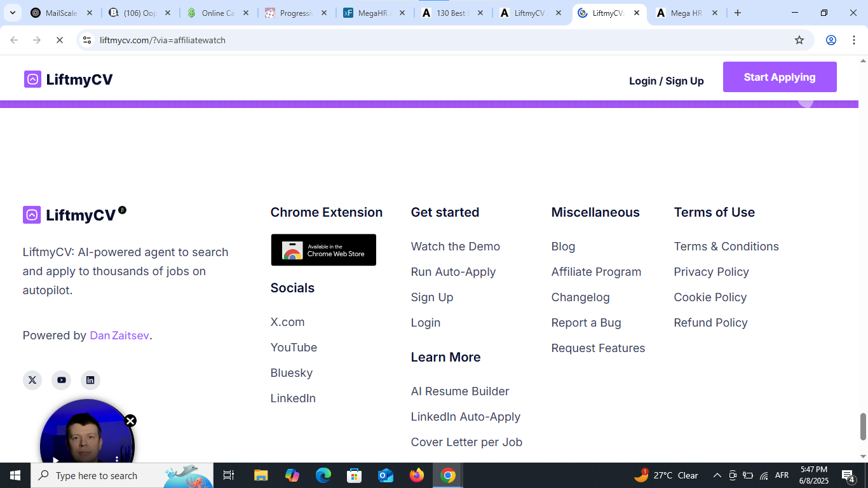The image size is (868, 488).
Task: Open the X social icon in footer
Action: [32, 380]
